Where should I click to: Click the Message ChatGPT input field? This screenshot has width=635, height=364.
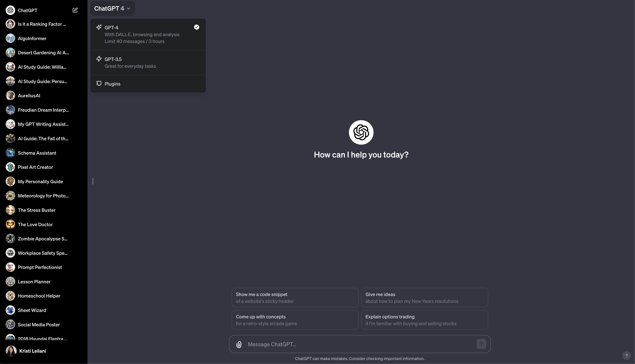360,344
